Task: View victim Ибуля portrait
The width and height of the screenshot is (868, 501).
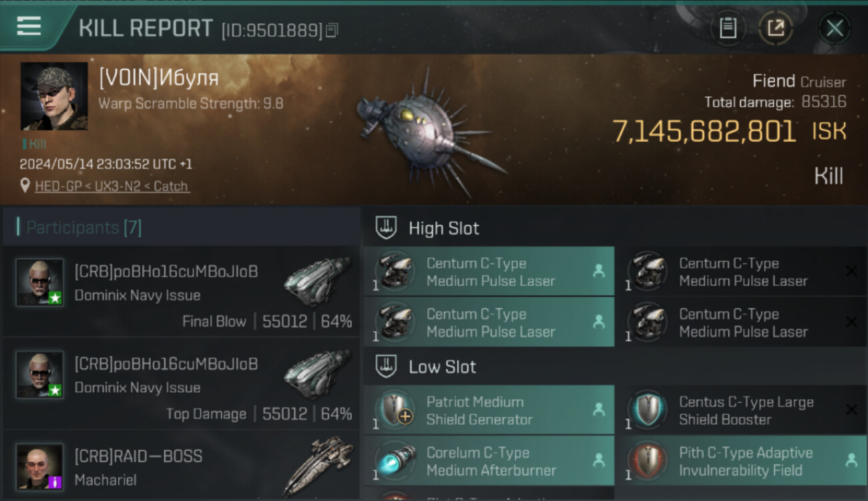Action: [x=54, y=96]
